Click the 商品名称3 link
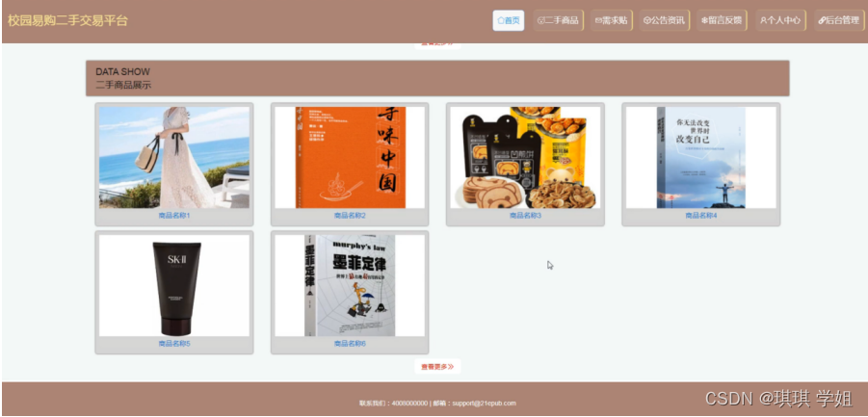The height and width of the screenshot is (417, 868). 525,216
